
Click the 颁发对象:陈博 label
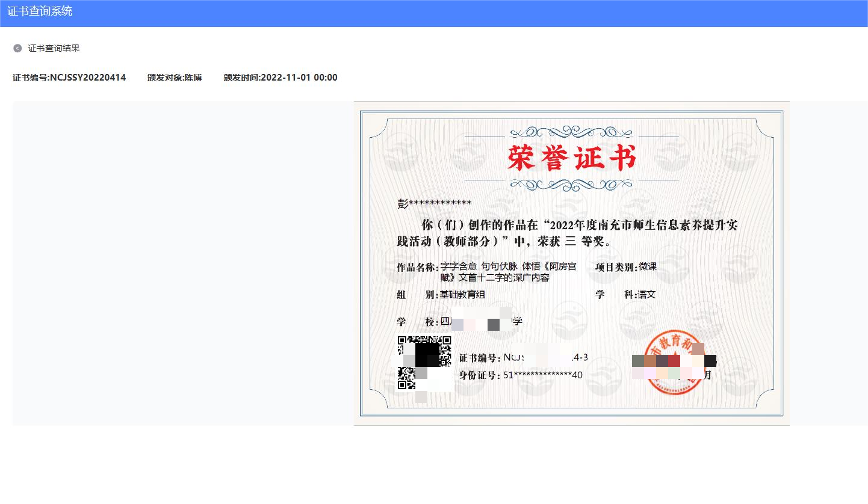[x=175, y=78]
